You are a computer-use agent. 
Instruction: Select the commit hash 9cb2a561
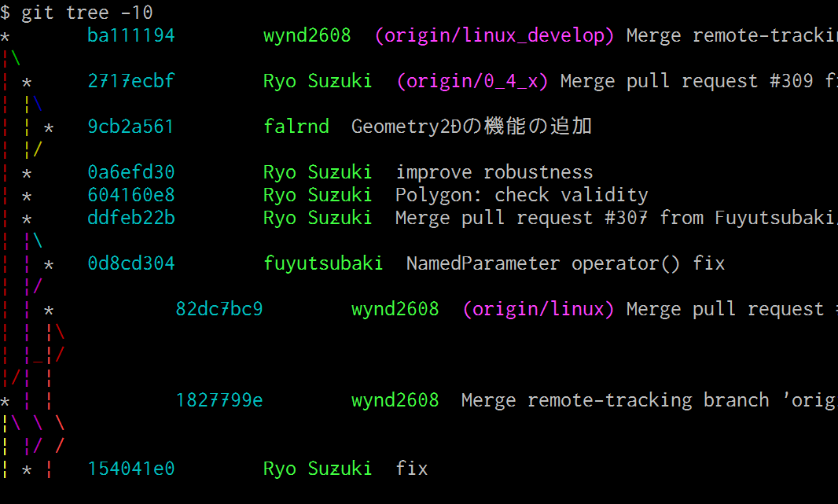(x=130, y=127)
